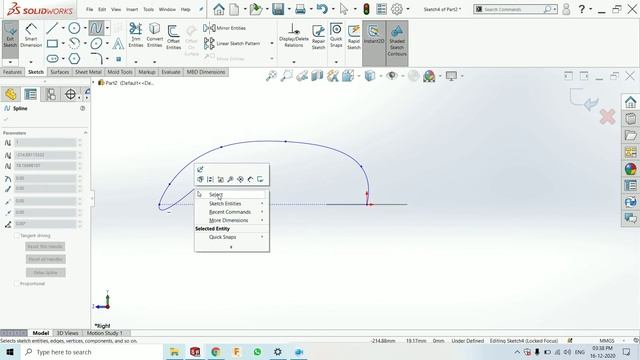This screenshot has width=640, height=360.
Task: Open the DimXpertManager tab
Action: (x=70, y=94)
